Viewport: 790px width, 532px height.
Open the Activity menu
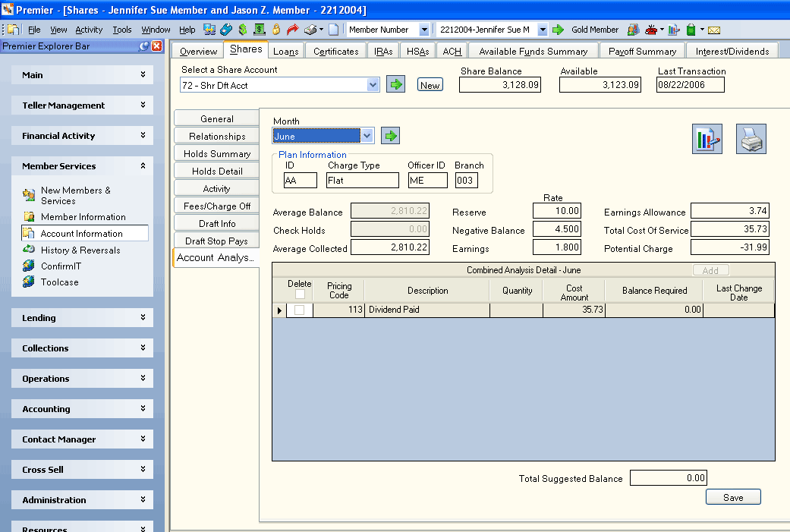point(89,30)
